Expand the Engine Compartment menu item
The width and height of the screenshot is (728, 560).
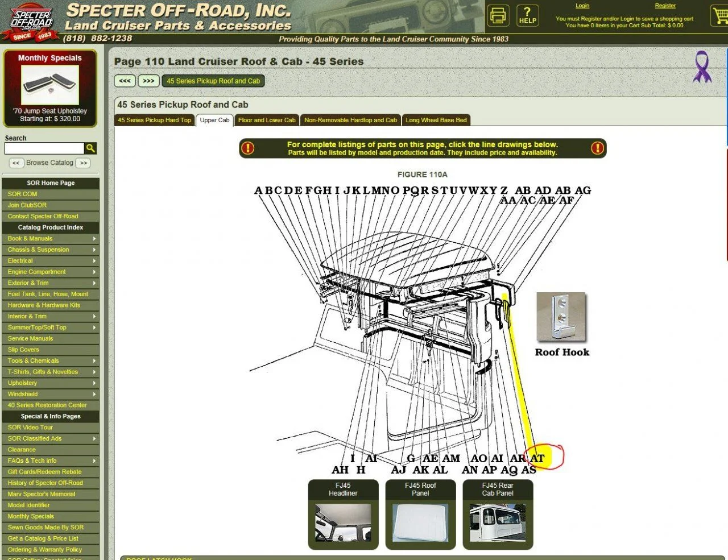(50, 272)
